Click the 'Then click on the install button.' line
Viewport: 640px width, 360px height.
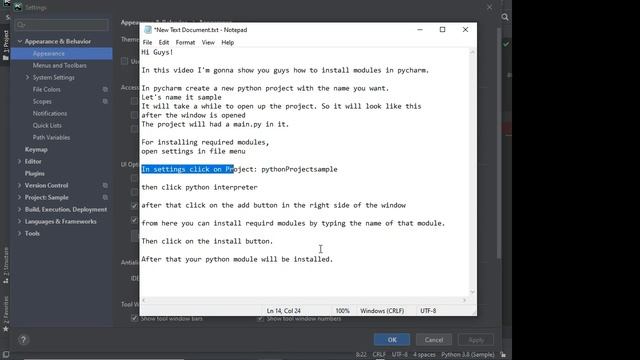pos(207,241)
